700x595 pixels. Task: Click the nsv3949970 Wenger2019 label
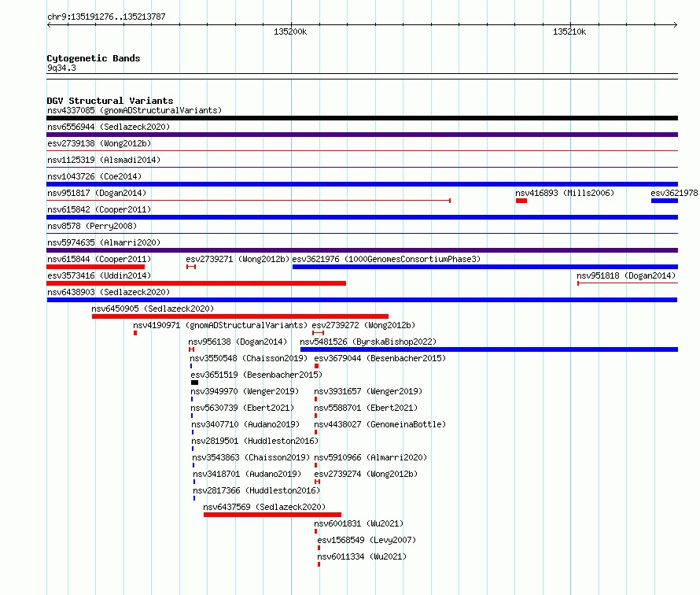(x=245, y=391)
